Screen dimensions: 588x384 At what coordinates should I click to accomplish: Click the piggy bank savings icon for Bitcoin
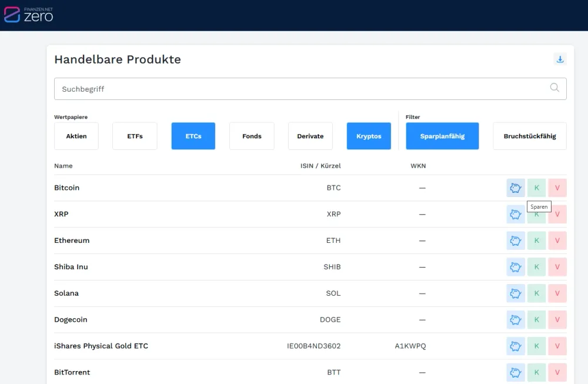[516, 188]
